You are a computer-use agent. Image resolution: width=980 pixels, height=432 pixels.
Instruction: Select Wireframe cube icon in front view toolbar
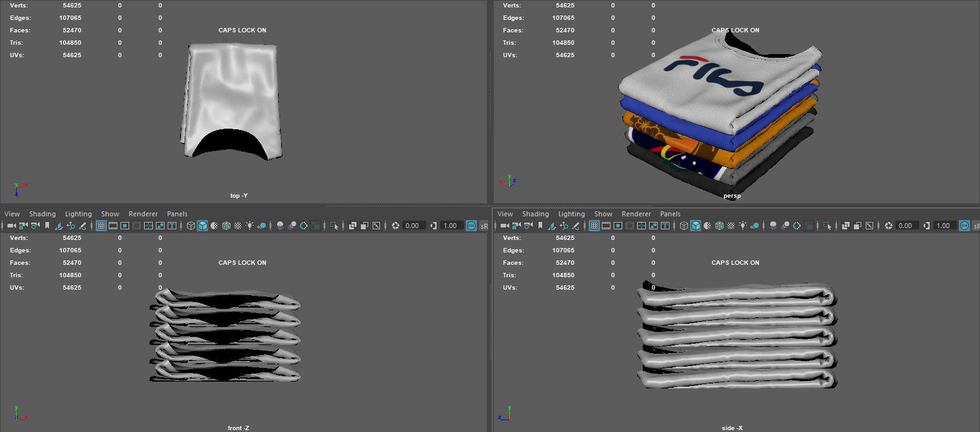click(191, 226)
